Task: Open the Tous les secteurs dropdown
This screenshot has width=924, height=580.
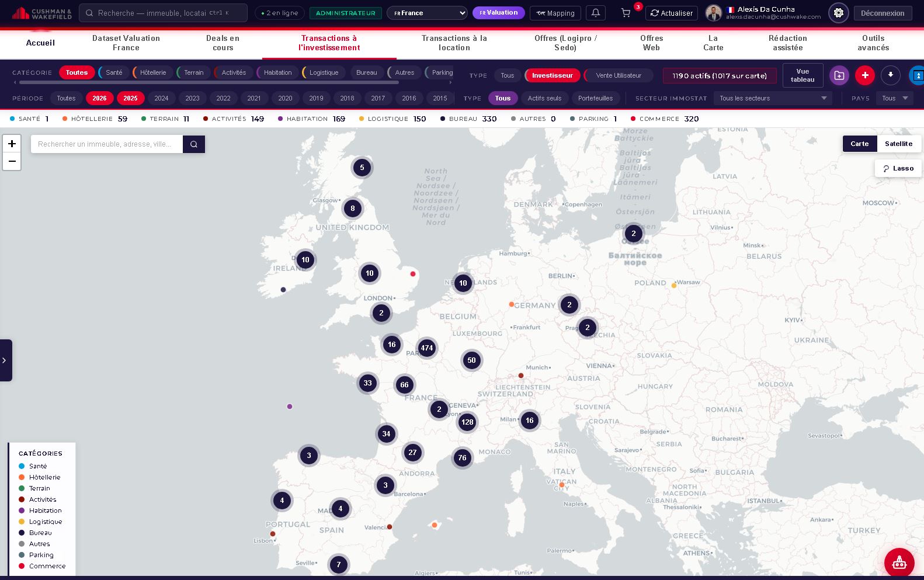Action: [x=773, y=98]
